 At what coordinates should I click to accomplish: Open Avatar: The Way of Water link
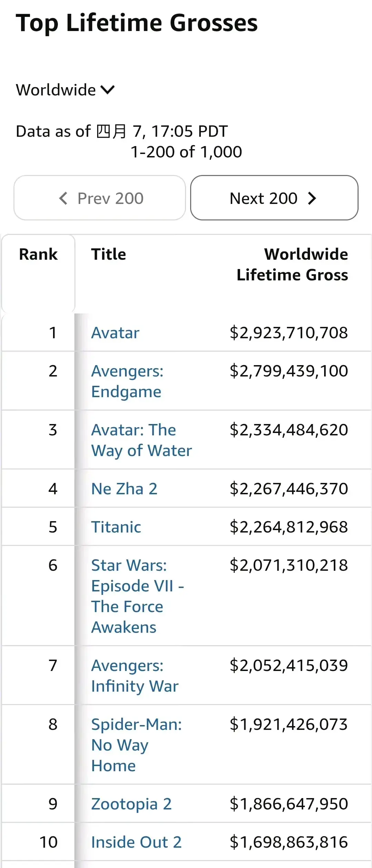point(141,440)
